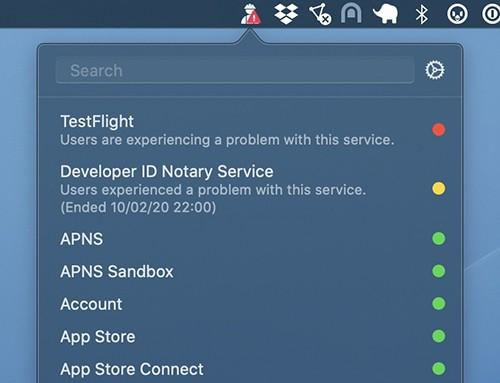Click the yellow status dot for Notary Service
The image size is (500, 383).
pyautogui.click(x=439, y=188)
